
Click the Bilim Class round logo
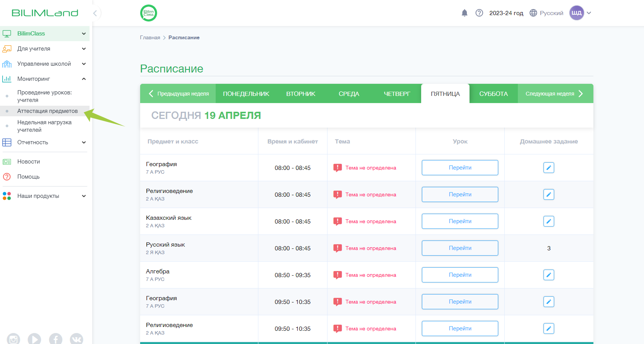coord(148,13)
